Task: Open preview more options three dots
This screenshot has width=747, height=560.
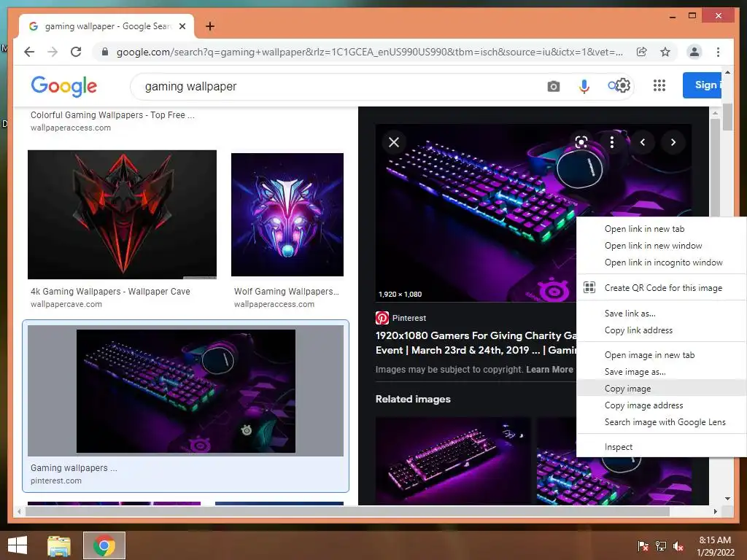Action: tap(612, 142)
